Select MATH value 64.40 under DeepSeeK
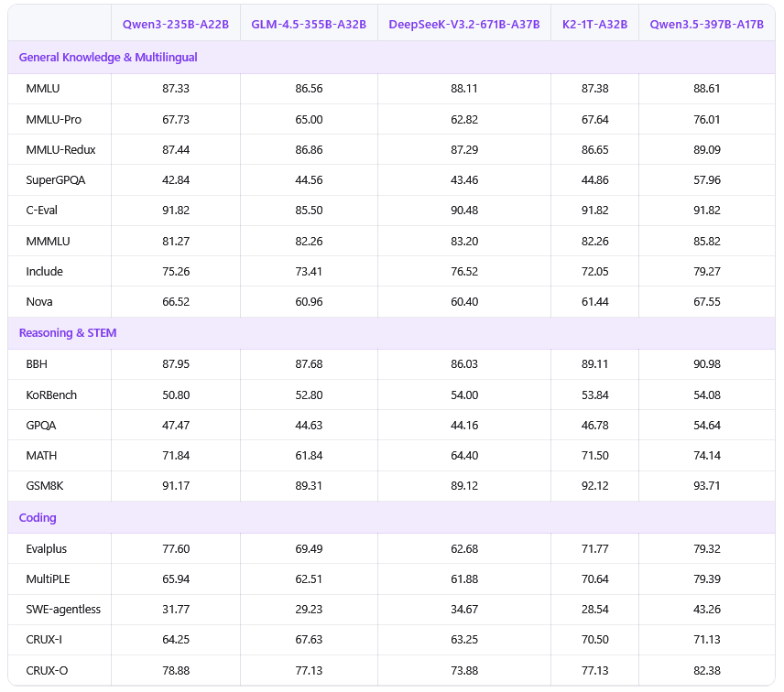 (x=464, y=455)
